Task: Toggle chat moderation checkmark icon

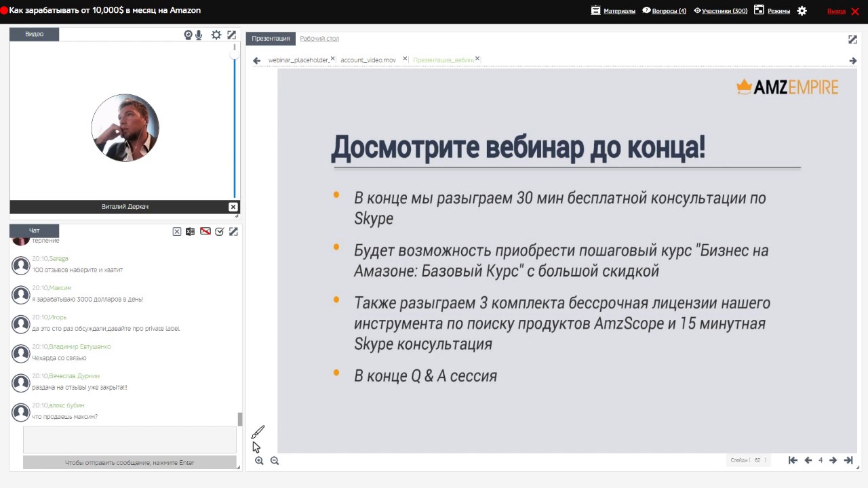Action: (x=220, y=232)
